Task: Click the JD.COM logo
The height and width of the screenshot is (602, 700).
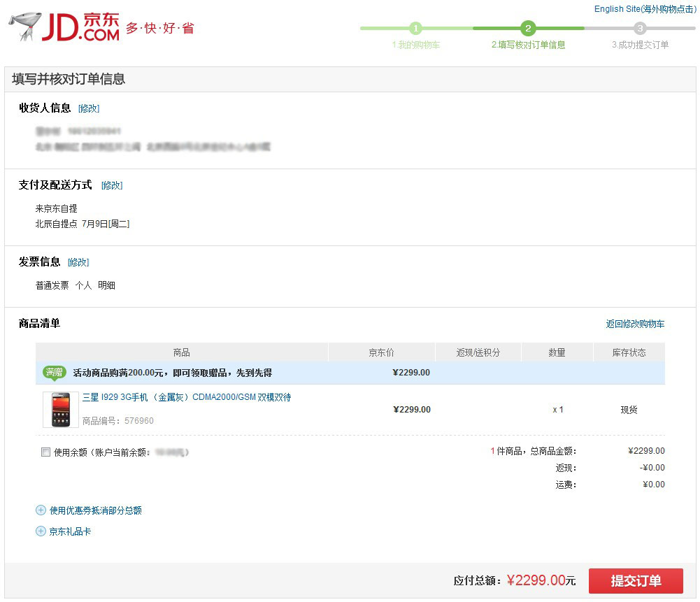Action: coord(81,27)
